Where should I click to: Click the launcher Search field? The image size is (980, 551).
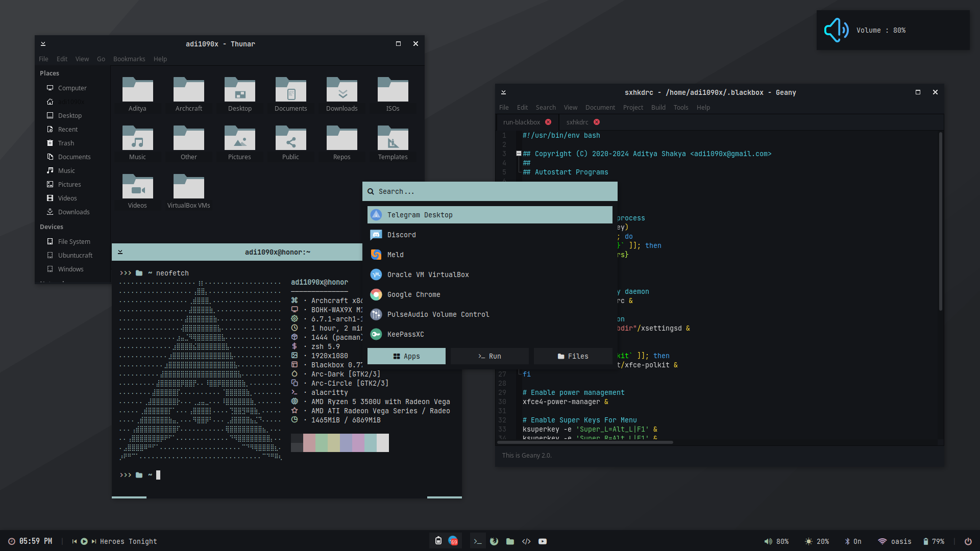point(490,191)
